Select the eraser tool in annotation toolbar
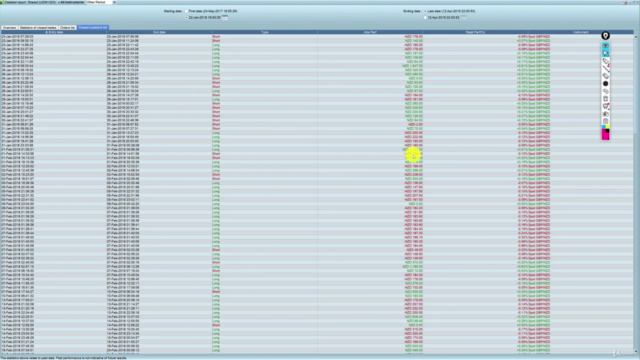640x360 pixels. tap(605, 91)
